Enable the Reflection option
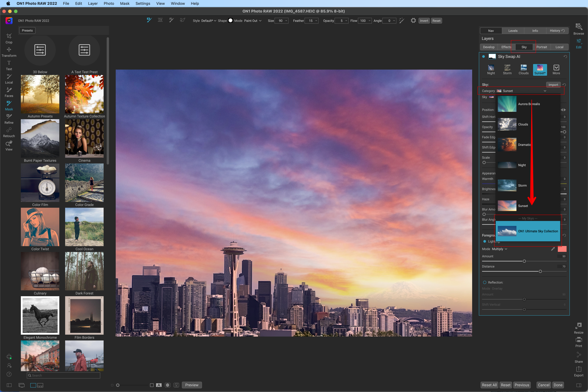This screenshot has height=392, width=588. click(x=485, y=282)
